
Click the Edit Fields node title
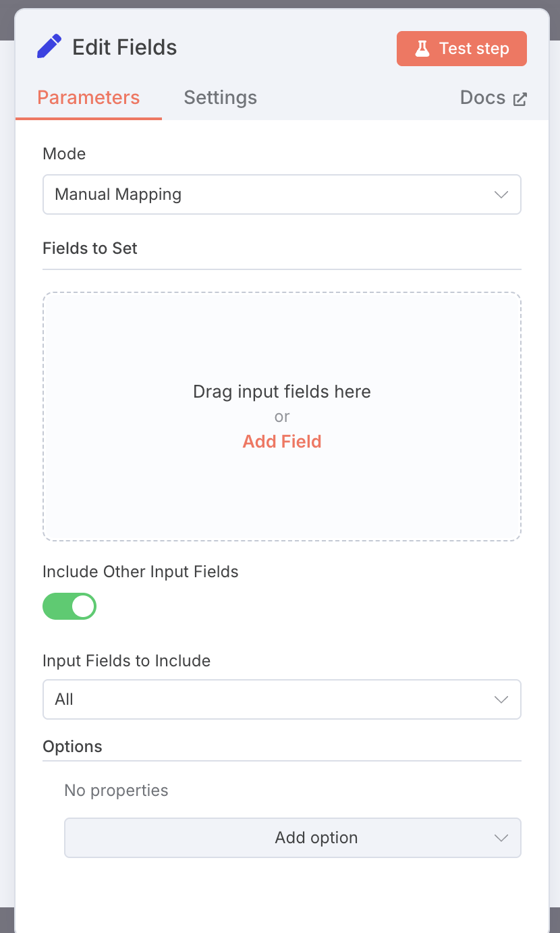pos(125,47)
